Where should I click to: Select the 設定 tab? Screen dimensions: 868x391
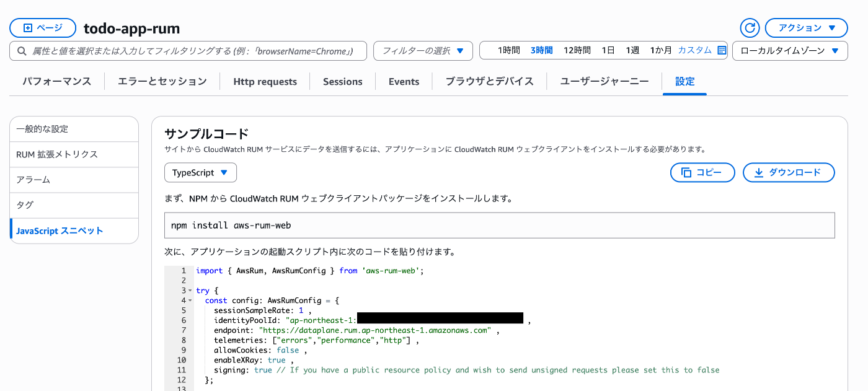pyautogui.click(x=685, y=81)
